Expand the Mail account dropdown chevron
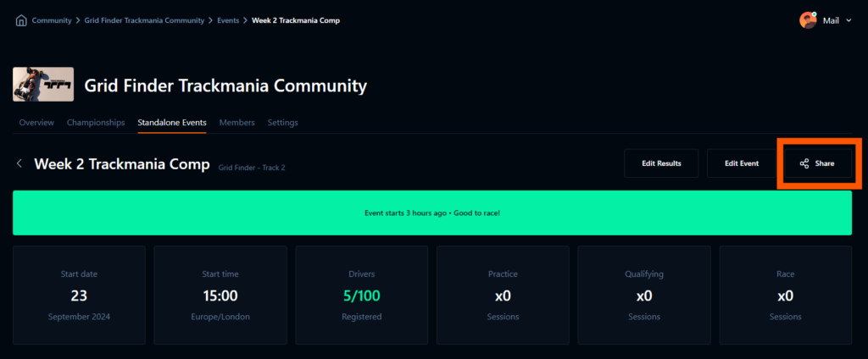Screen dimensions: 868x359 click(x=849, y=20)
